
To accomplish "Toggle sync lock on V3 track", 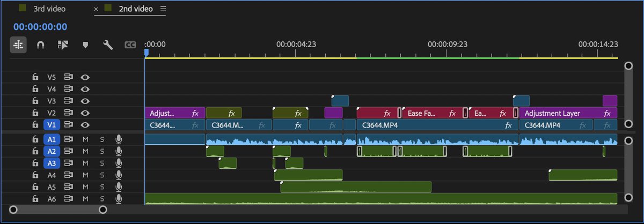I will pyautogui.click(x=68, y=101).
